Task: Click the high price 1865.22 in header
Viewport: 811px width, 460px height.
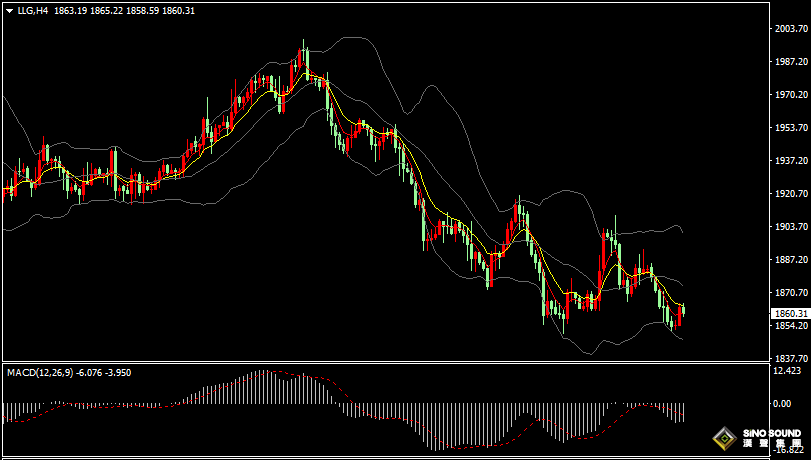Action: point(106,10)
